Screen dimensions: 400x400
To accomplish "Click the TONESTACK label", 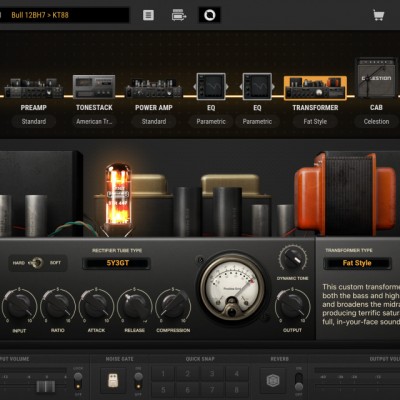I will coord(94,108).
